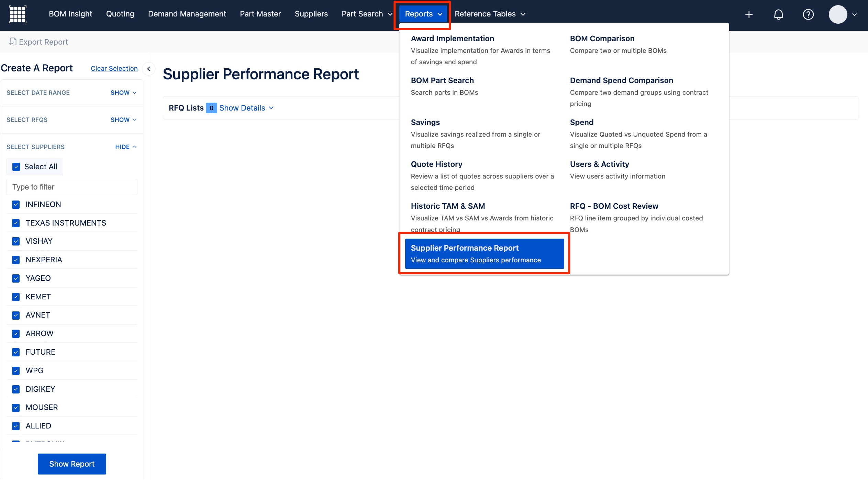This screenshot has height=480, width=868.
Task: Open the Reports dropdown menu
Action: (x=423, y=14)
